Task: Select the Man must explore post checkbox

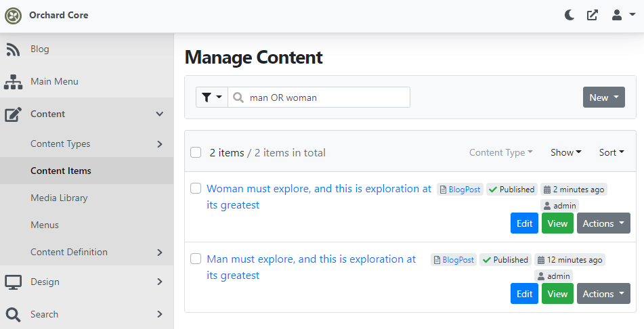Action: point(196,259)
